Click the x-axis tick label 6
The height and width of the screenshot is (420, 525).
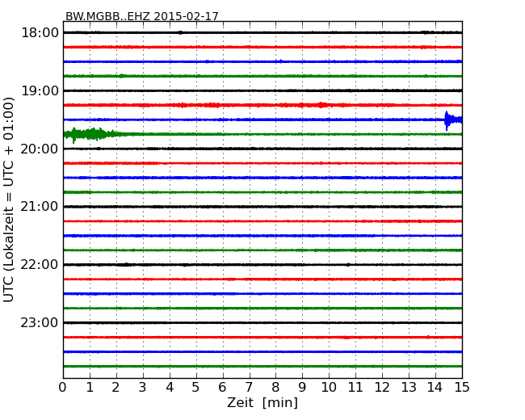222,388
